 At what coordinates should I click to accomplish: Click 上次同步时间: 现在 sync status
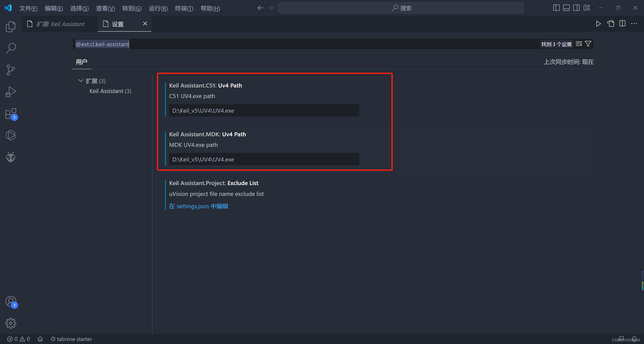click(569, 62)
